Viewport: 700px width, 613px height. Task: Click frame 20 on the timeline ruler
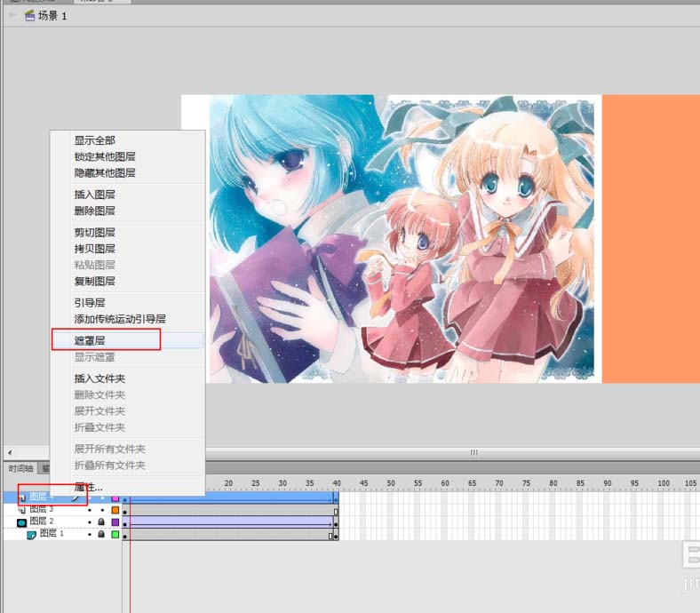(228, 483)
